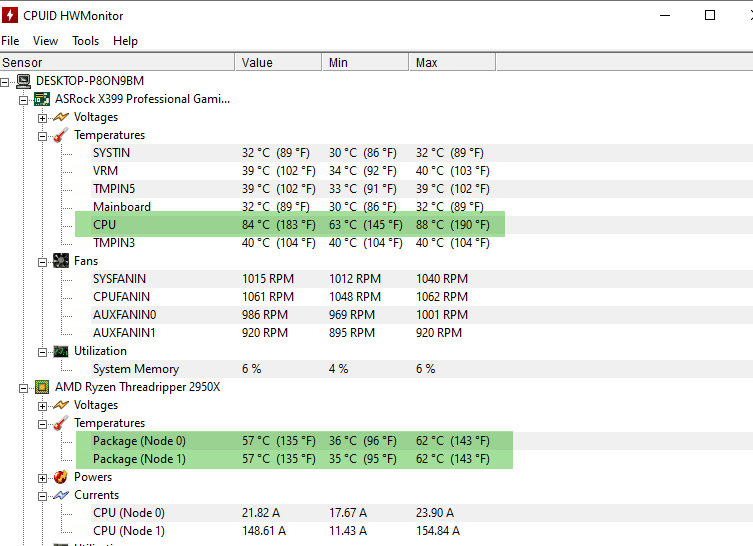The height and width of the screenshot is (546, 753).
Task: Collapse the Fans section
Action: click(x=43, y=262)
